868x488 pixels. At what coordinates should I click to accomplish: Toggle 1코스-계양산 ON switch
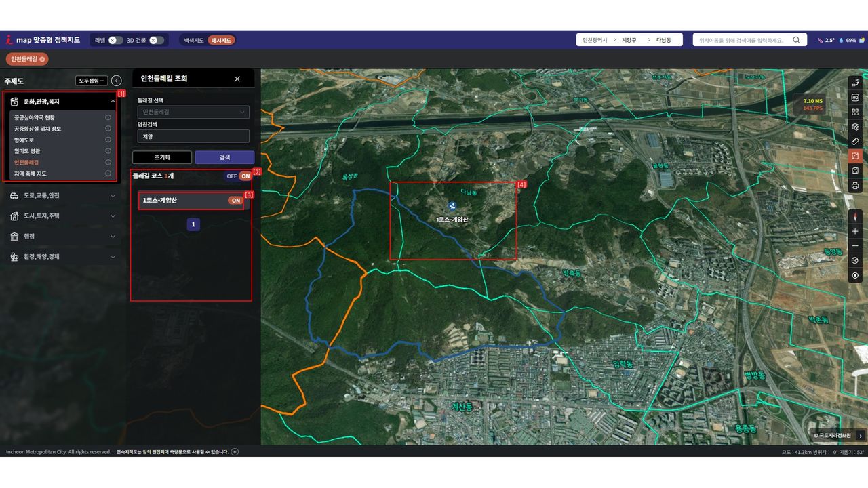click(x=235, y=201)
